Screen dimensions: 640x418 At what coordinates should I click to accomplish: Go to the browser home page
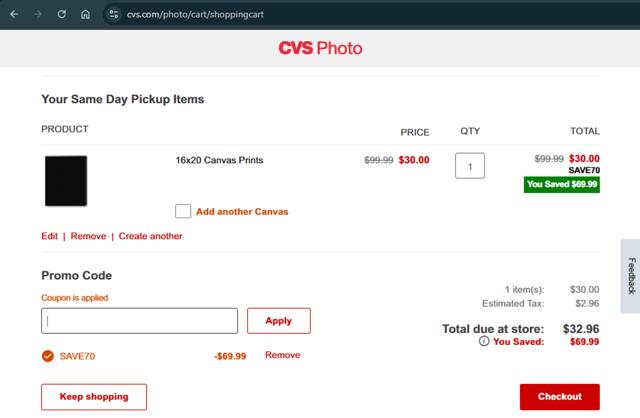[86, 15]
